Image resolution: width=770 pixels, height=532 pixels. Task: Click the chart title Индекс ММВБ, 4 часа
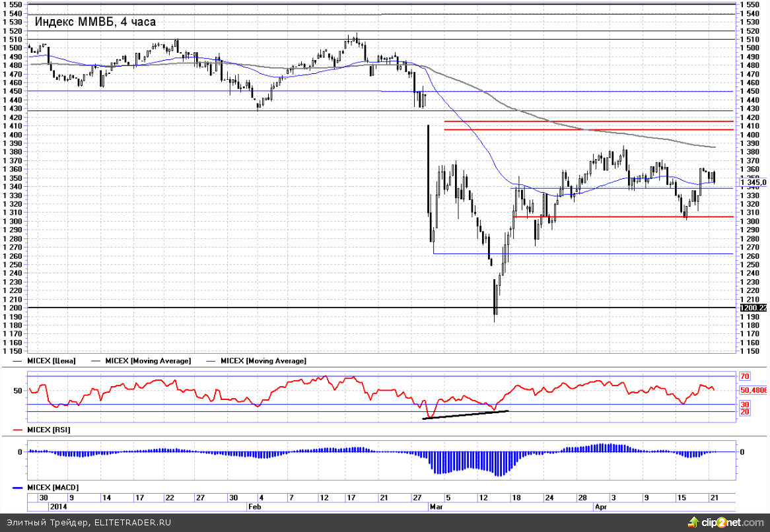click(95, 22)
